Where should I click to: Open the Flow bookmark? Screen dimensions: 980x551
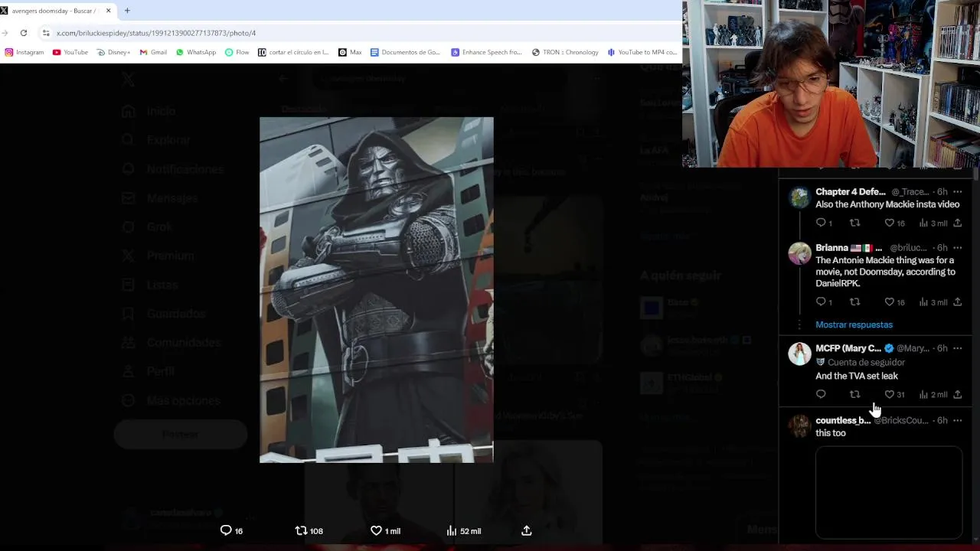237,52
